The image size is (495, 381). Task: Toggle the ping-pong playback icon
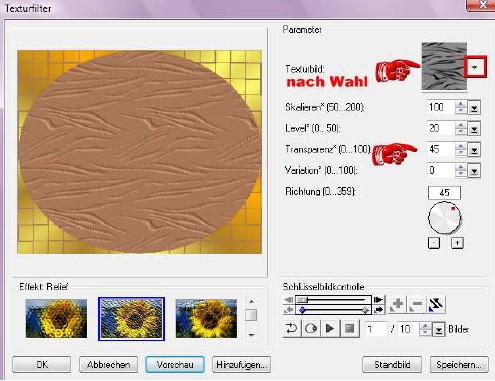tap(311, 329)
